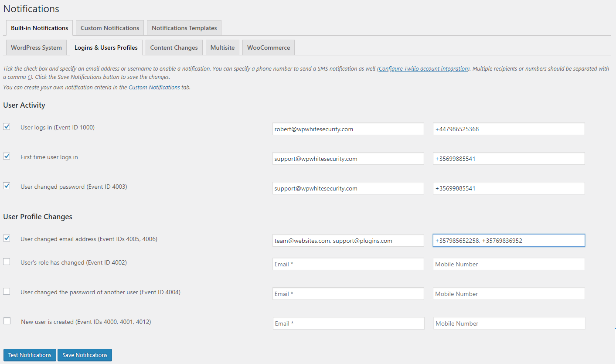Switch to Notifications Templates tab

[184, 28]
